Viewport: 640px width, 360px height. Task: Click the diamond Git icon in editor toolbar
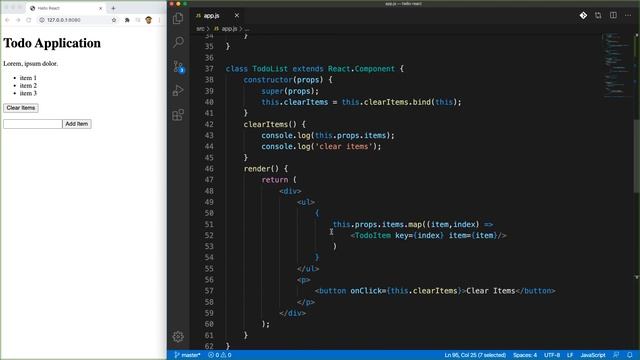[583, 16]
